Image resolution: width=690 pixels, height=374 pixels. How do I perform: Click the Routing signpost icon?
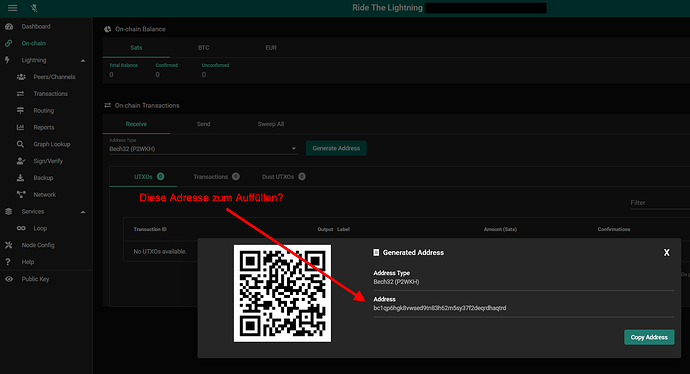click(20, 110)
